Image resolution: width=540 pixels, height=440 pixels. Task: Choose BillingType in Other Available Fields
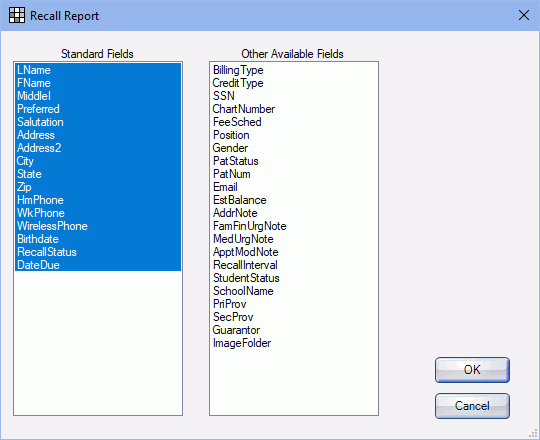pos(294,70)
